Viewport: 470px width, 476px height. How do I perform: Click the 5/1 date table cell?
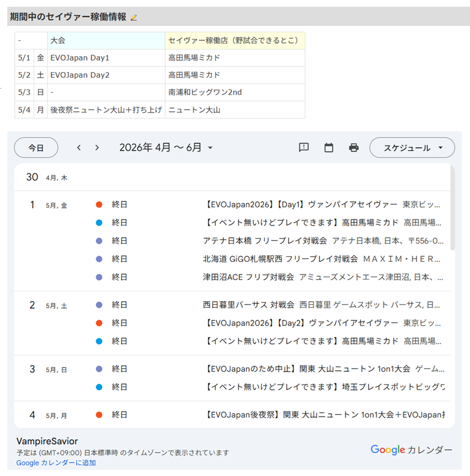[x=24, y=58]
